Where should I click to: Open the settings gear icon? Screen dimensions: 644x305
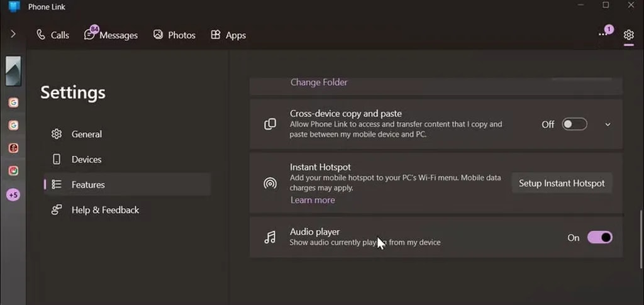[x=628, y=35]
